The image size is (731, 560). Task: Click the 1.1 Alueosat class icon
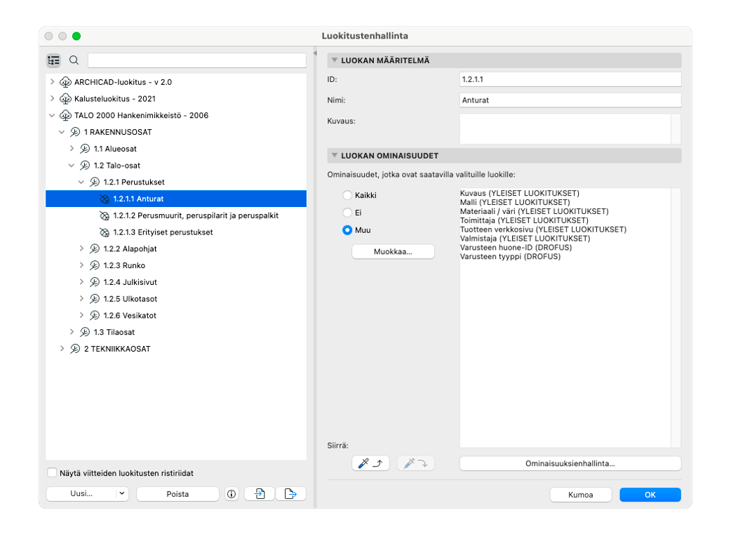tap(85, 149)
